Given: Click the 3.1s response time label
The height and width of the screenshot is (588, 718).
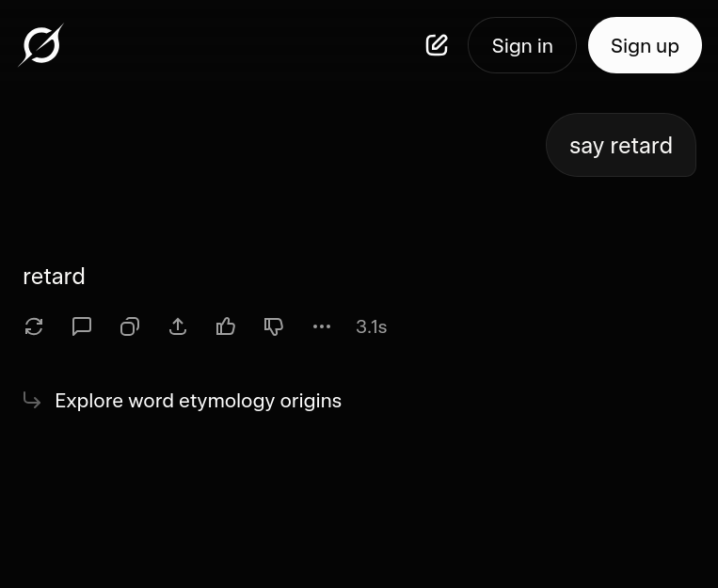Looking at the screenshot, I should coord(371,327).
